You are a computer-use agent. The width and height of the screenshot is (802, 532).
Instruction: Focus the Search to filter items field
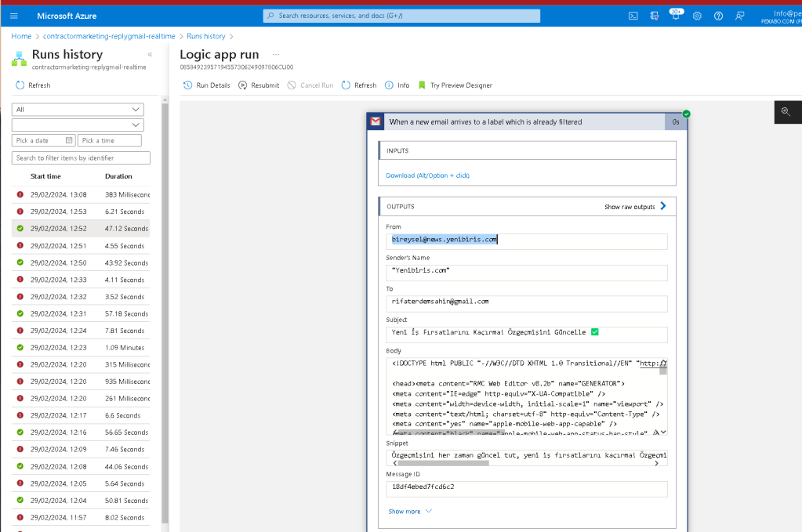coord(81,158)
